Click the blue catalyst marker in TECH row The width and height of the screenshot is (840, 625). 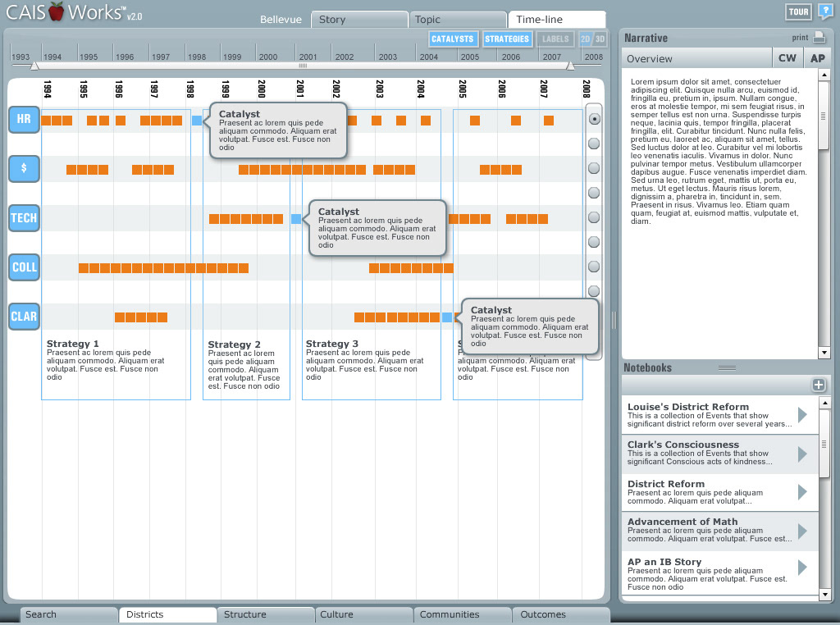(x=296, y=218)
